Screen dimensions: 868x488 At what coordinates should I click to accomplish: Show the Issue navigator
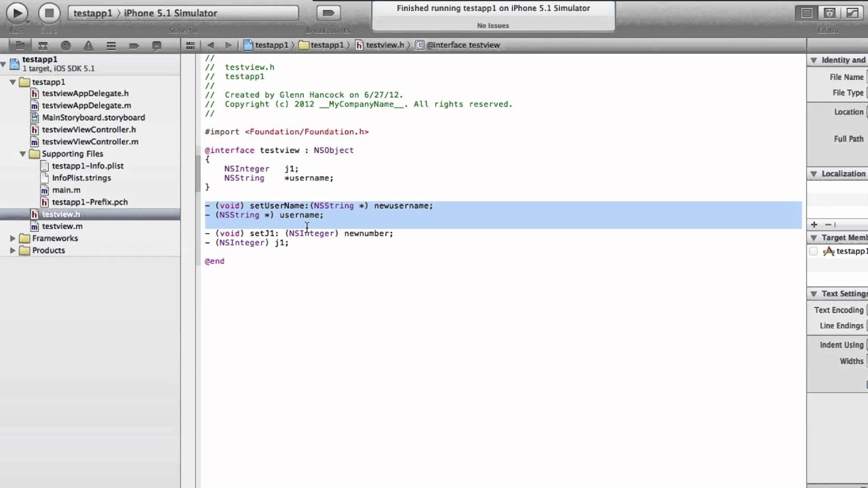pyautogui.click(x=88, y=45)
